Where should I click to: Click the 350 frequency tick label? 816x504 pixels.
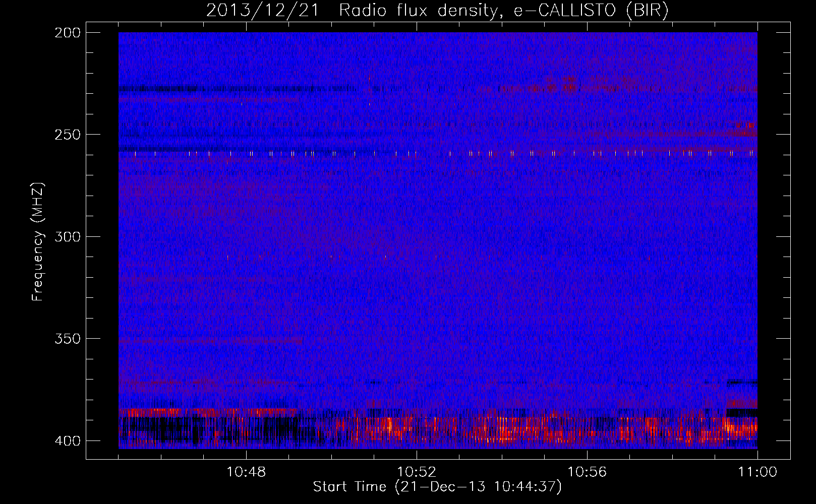pos(68,339)
